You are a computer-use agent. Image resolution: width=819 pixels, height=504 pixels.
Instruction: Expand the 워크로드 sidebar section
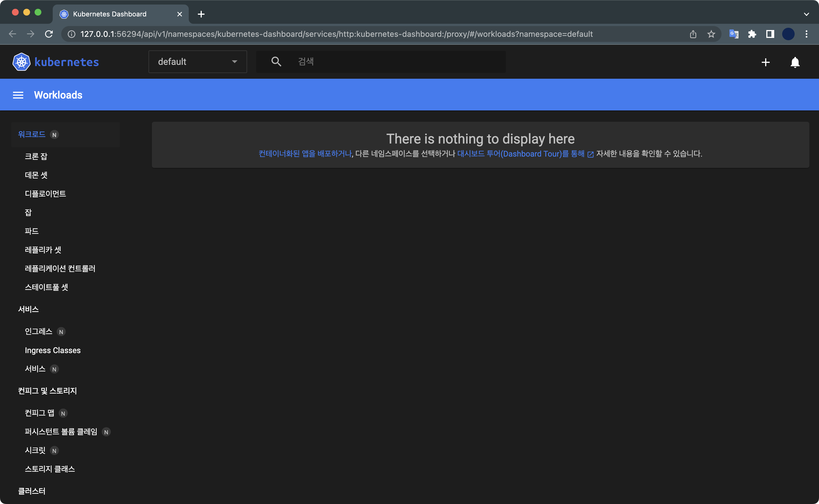point(31,134)
